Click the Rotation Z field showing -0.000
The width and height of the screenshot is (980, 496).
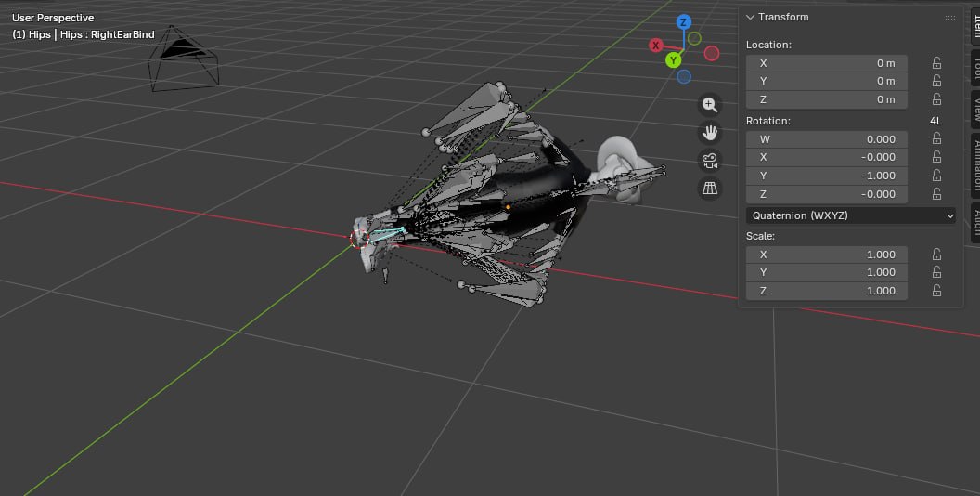tap(826, 194)
